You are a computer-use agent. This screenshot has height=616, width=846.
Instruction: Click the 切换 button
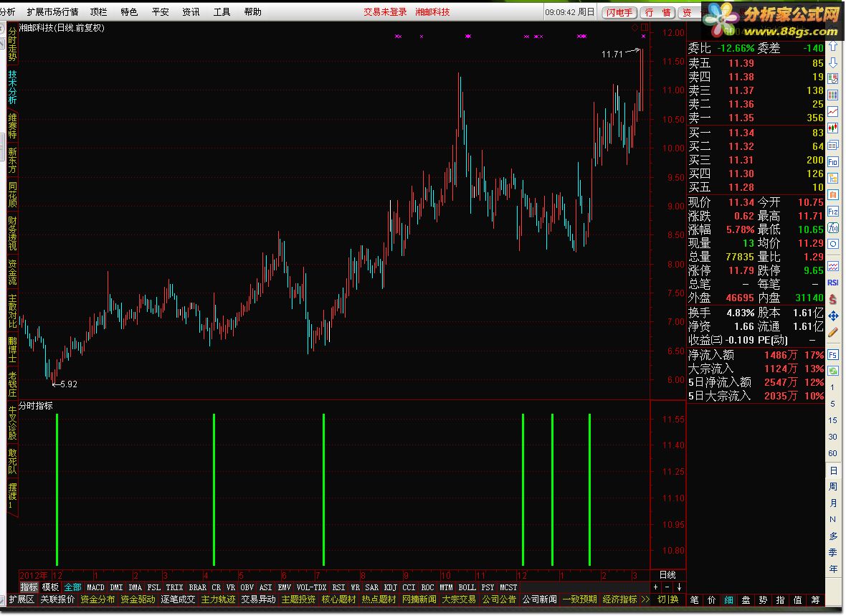coord(668,600)
